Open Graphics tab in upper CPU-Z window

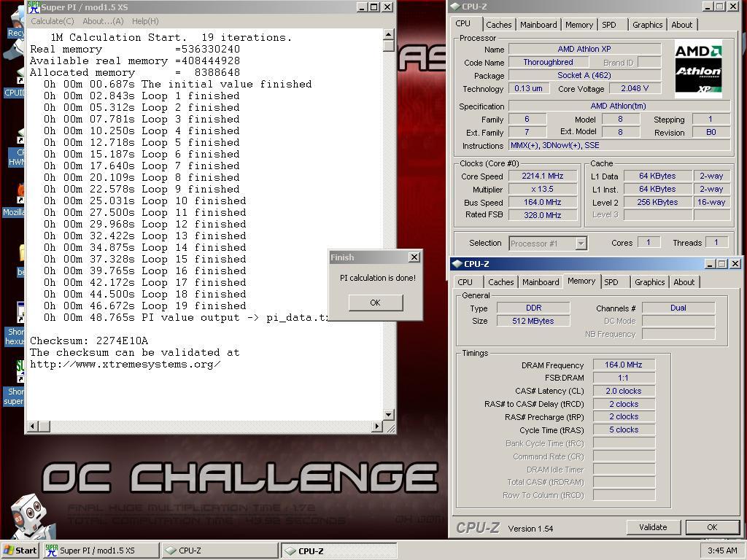click(x=648, y=25)
